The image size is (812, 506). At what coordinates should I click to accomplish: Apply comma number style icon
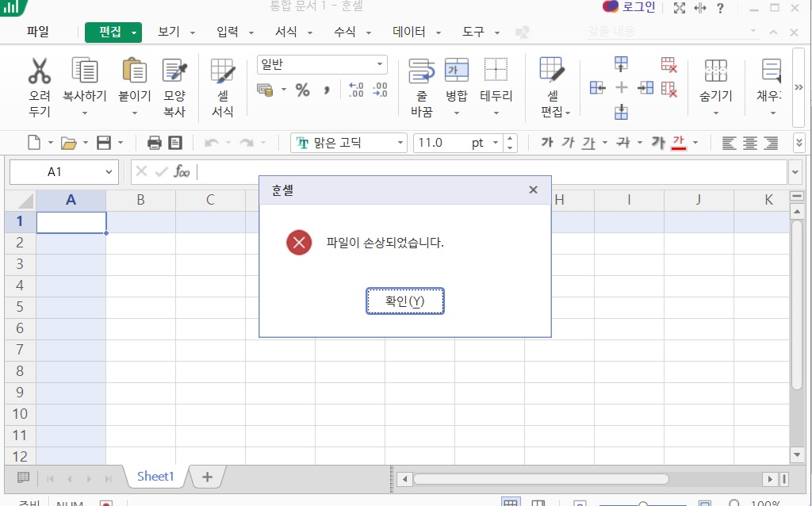(327, 90)
